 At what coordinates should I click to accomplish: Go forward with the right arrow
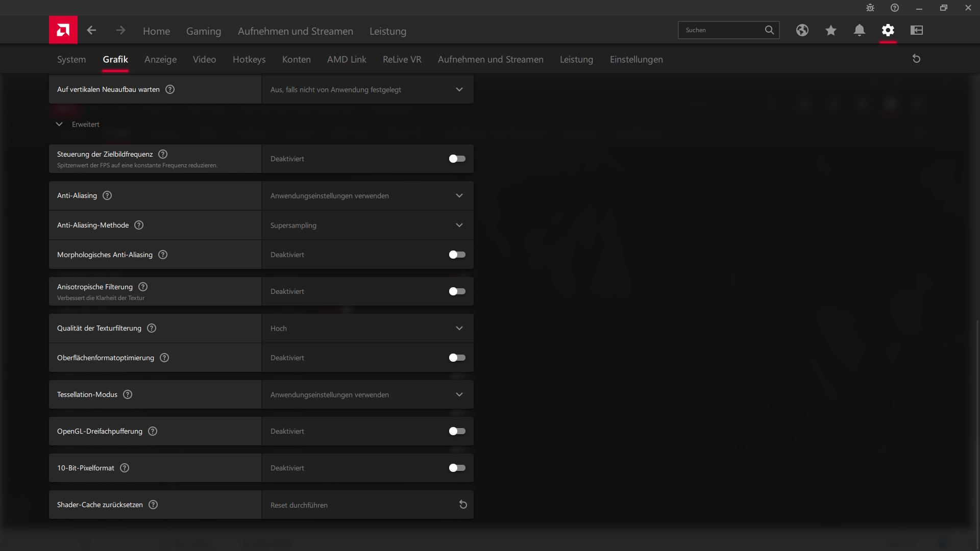[x=120, y=31]
